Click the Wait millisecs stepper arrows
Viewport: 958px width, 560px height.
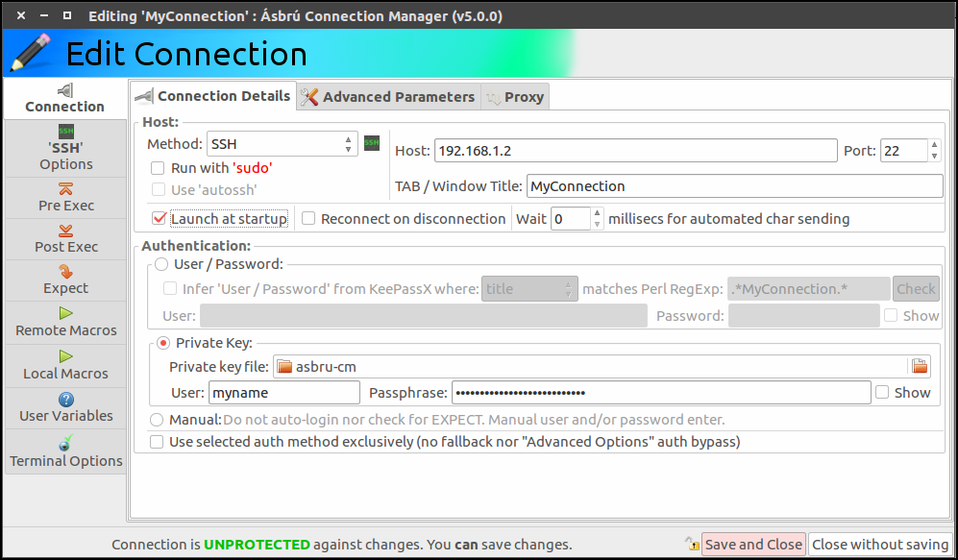tap(598, 219)
